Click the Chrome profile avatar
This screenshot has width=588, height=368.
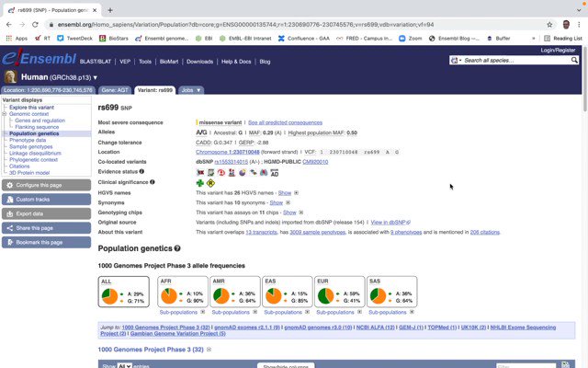coord(566,25)
